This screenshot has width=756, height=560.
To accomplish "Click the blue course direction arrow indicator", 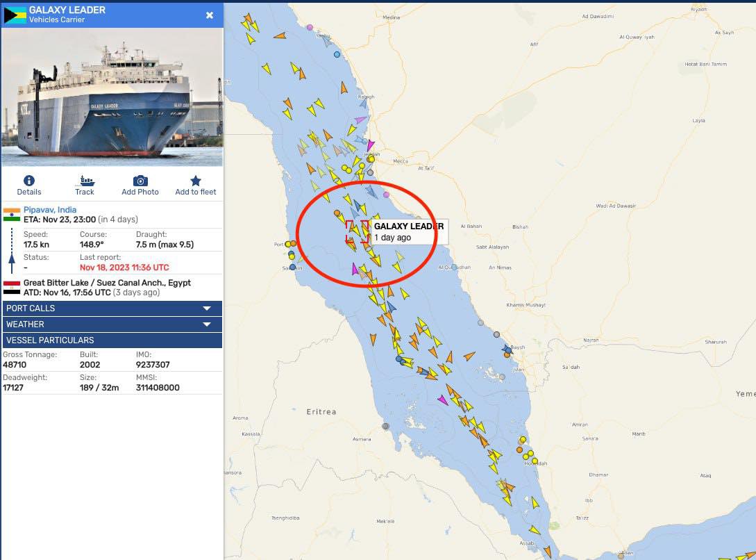I will (x=12, y=252).
